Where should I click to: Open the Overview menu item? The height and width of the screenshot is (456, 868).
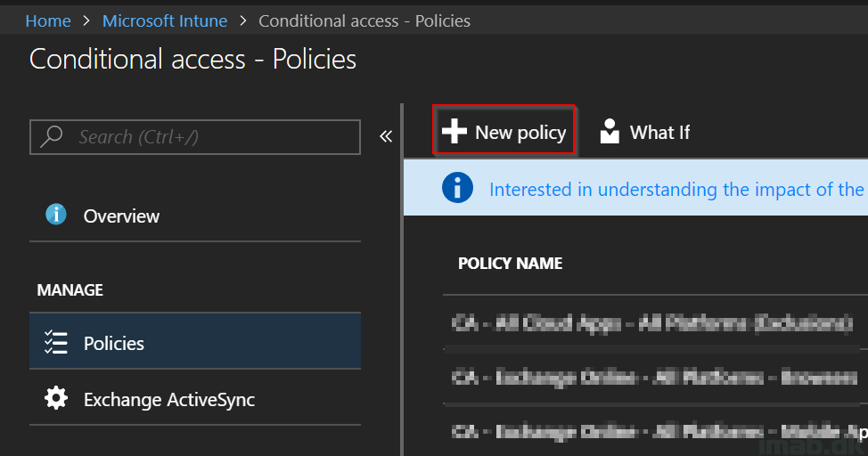195,216
